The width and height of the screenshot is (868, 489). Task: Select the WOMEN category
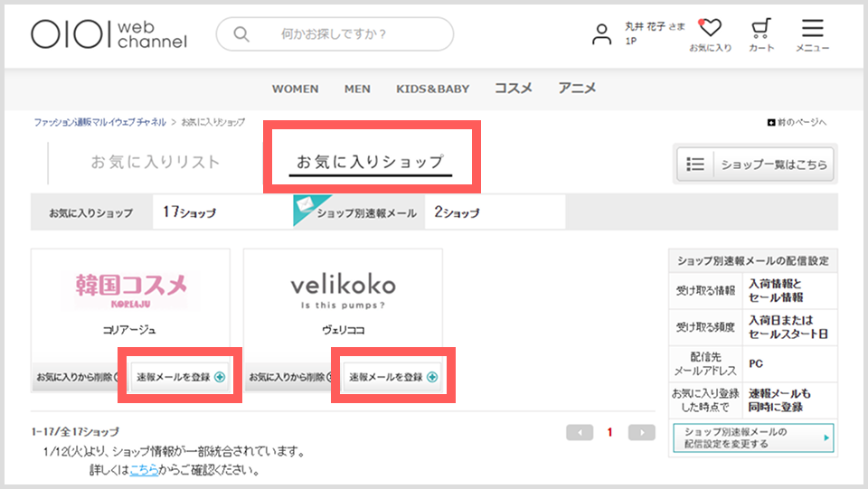point(295,89)
